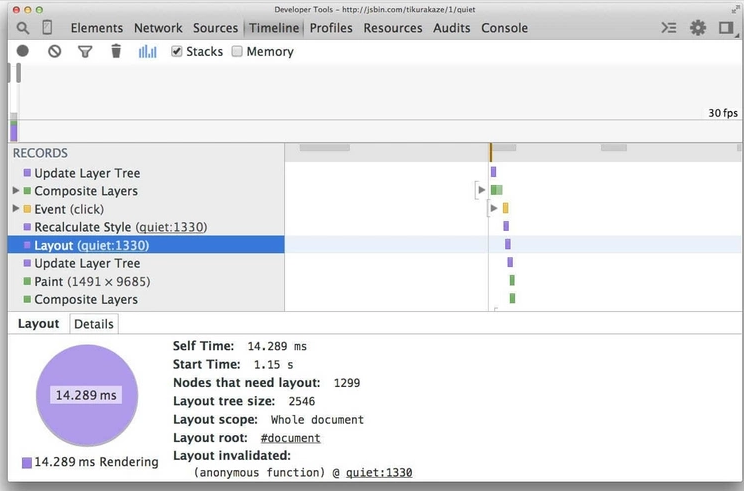Open quiet:1330 link in the Layout row
The width and height of the screenshot is (744, 491).
coord(113,245)
